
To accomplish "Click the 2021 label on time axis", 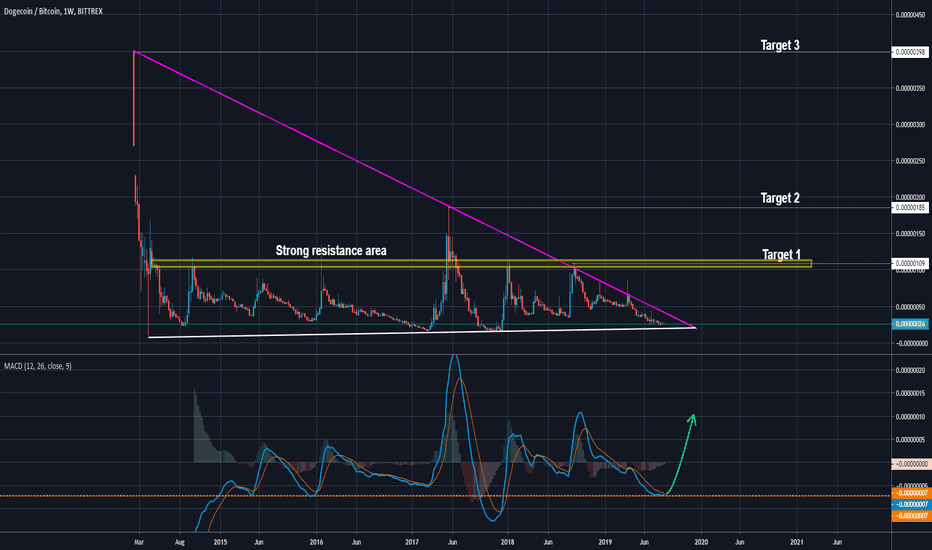I will click(x=797, y=542).
